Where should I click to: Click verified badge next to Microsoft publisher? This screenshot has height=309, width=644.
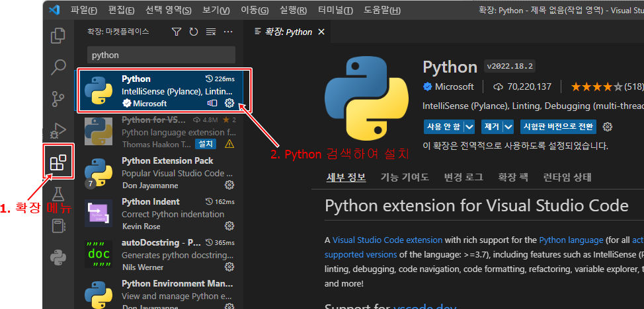click(428, 86)
